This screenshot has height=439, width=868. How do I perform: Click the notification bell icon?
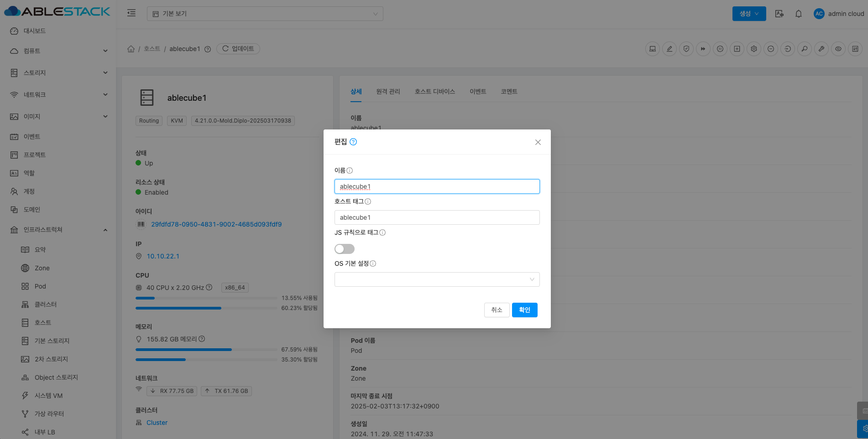pos(798,14)
